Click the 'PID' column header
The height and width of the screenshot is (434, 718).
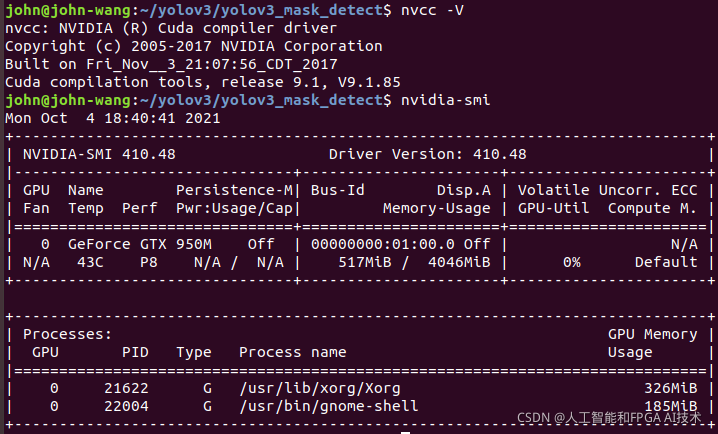(135, 352)
